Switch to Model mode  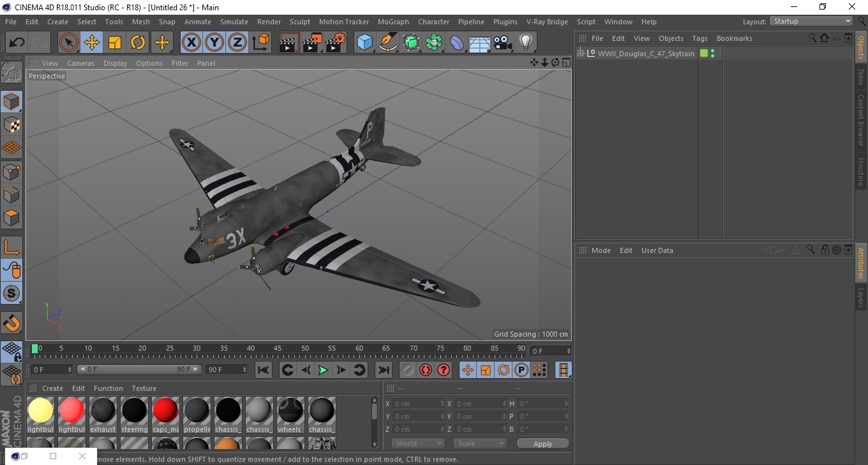click(11, 102)
